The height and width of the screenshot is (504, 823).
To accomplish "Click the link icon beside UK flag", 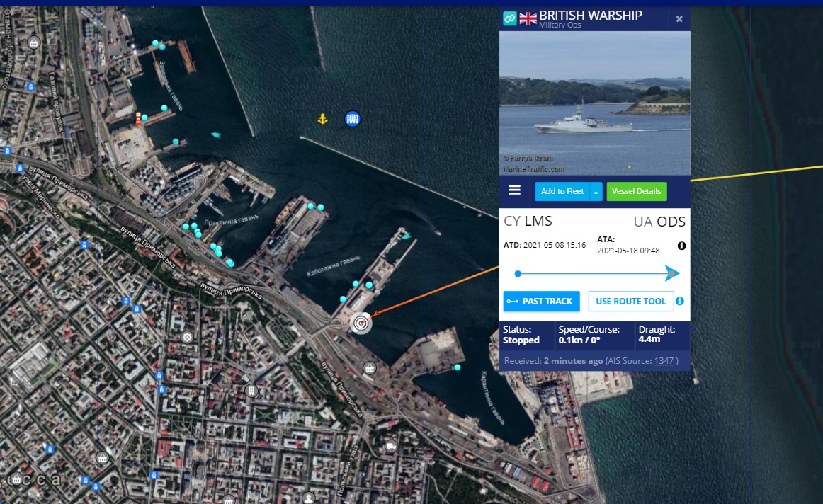I will point(510,18).
